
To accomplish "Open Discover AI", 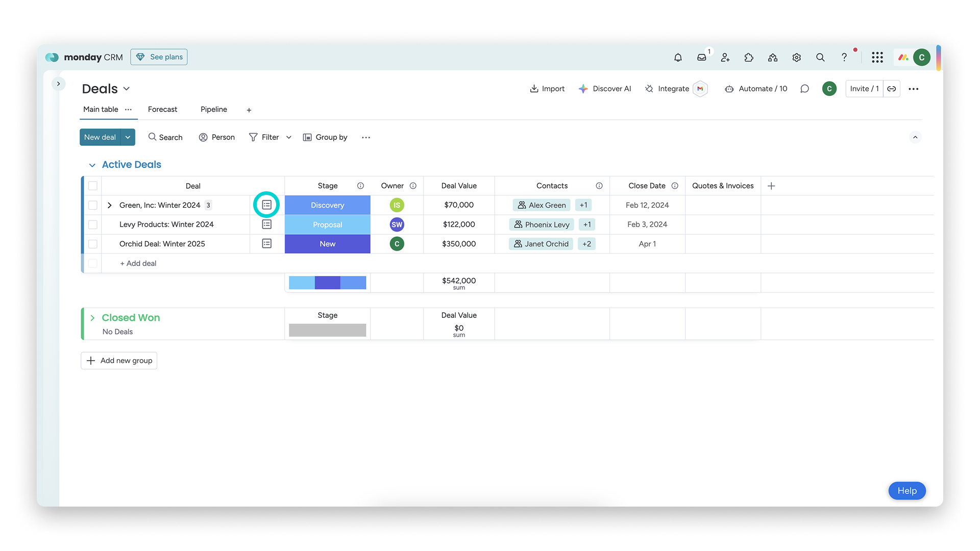I will (x=605, y=89).
